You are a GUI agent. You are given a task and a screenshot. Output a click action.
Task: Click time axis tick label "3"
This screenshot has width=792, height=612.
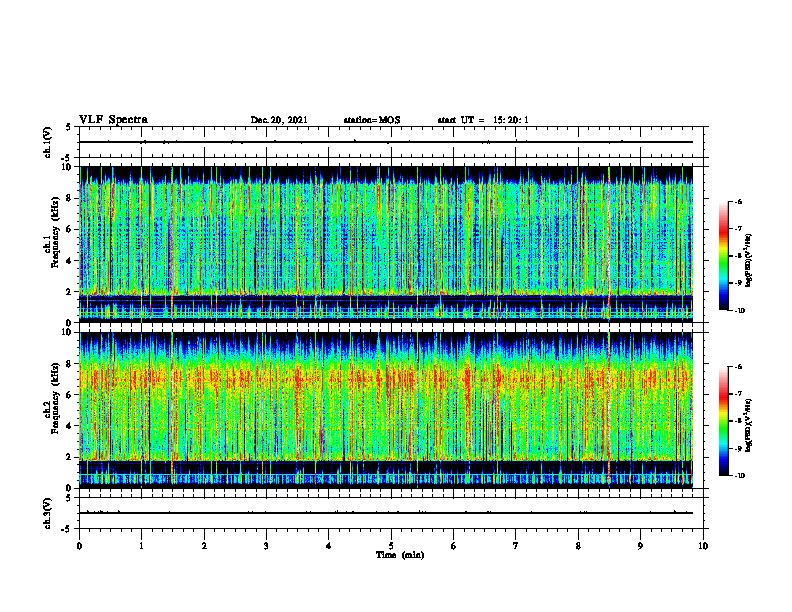(x=266, y=546)
